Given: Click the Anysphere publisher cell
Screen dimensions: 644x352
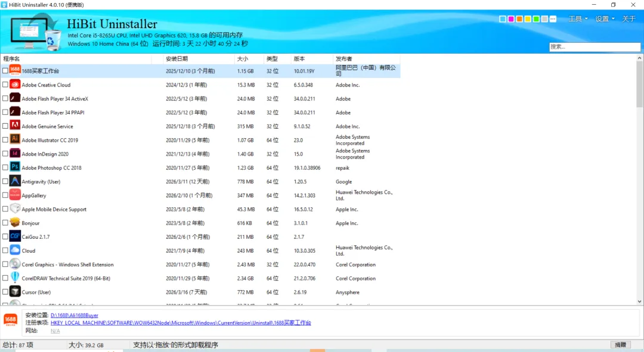Looking at the screenshot, I should [x=348, y=292].
